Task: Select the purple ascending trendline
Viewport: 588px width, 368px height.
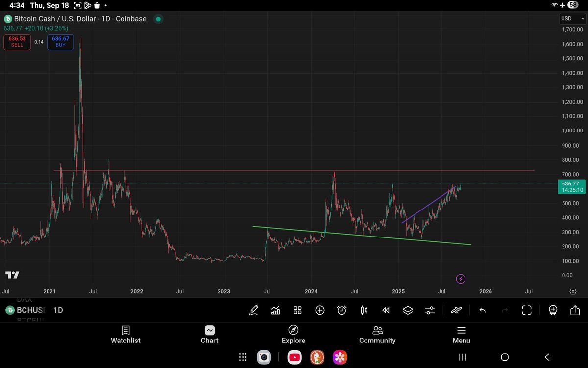Action: click(x=429, y=205)
